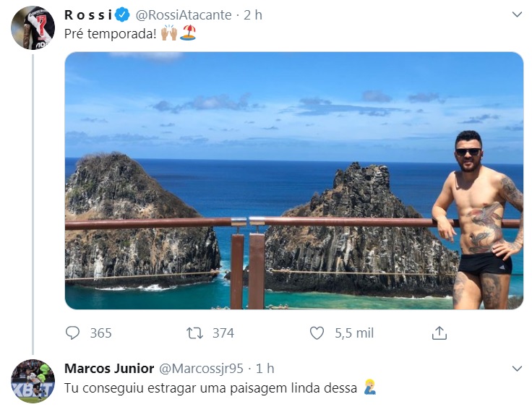Viewport: 532px width, 407px height.
Task: Click the 365 replies count
Action: pyautogui.click(x=100, y=333)
